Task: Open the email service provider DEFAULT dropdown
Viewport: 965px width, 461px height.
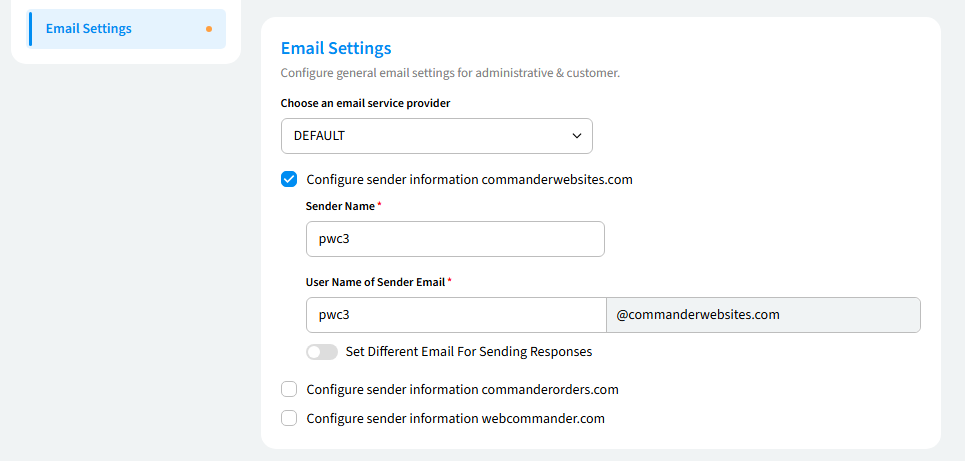Action: (x=436, y=136)
